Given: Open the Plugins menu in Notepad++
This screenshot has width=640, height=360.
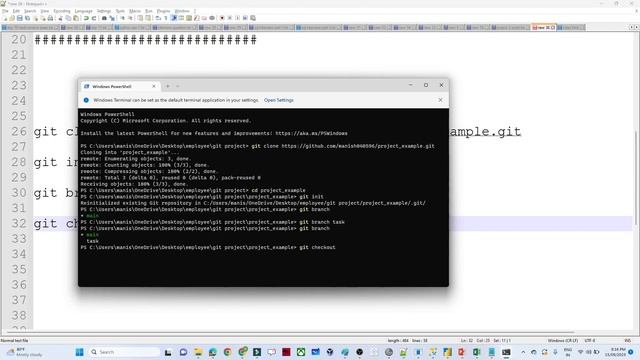Looking at the screenshot, I should click(163, 11).
